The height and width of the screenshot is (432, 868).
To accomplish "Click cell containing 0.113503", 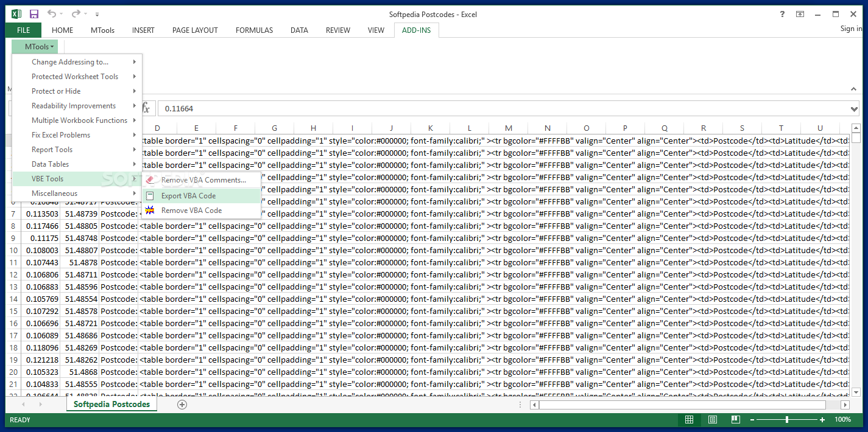I will [41, 214].
